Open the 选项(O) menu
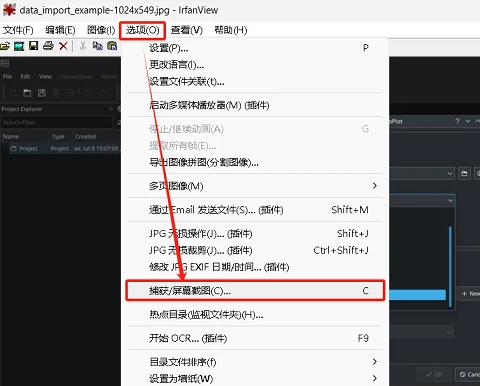480x386 pixels. pos(142,30)
